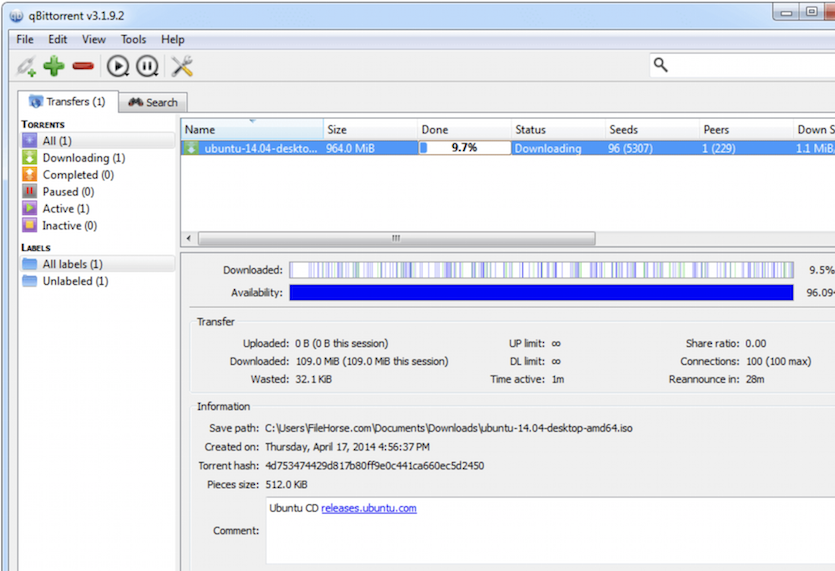Pause torrents with the pause icon

[x=147, y=66]
